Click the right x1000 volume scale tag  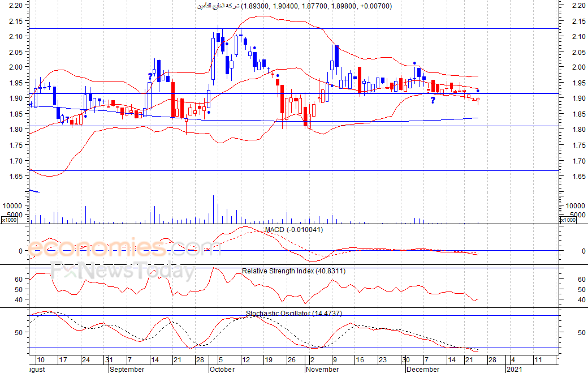pyautogui.click(x=568, y=220)
